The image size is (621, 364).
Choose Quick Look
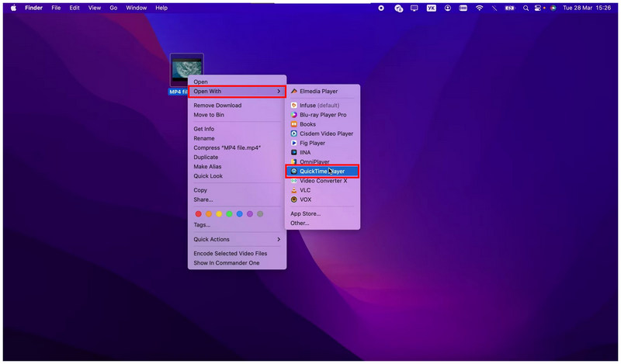(237, 176)
